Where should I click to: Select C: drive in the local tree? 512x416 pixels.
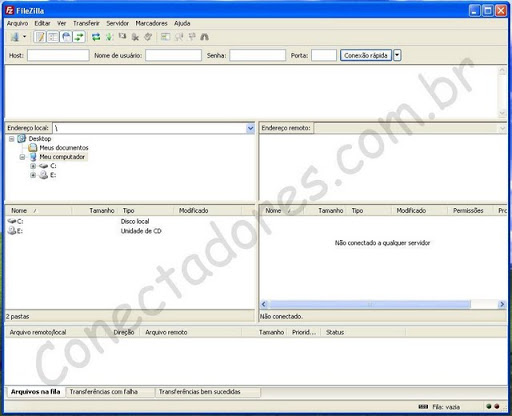click(x=53, y=166)
